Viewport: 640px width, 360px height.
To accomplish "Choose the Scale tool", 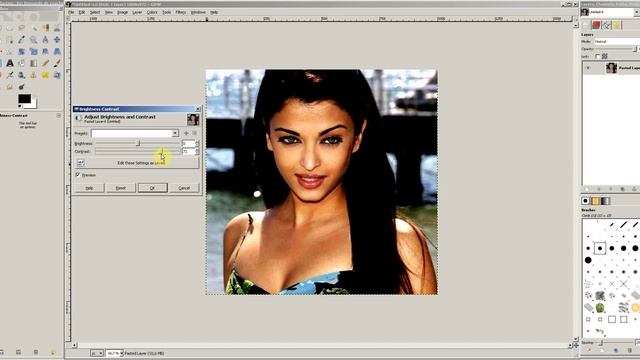I will point(33,52).
